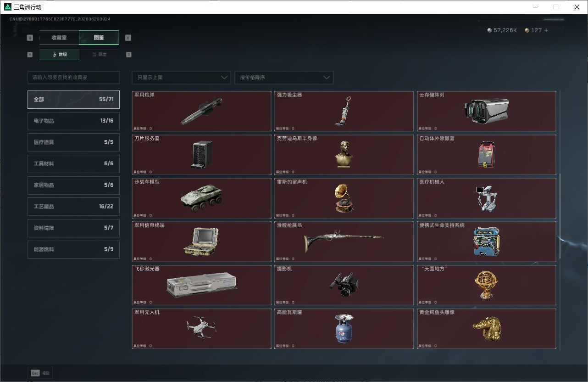The image size is (588, 382).
Task: Select the 步战车模型 vehicle model icon
Action: point(201,198)
